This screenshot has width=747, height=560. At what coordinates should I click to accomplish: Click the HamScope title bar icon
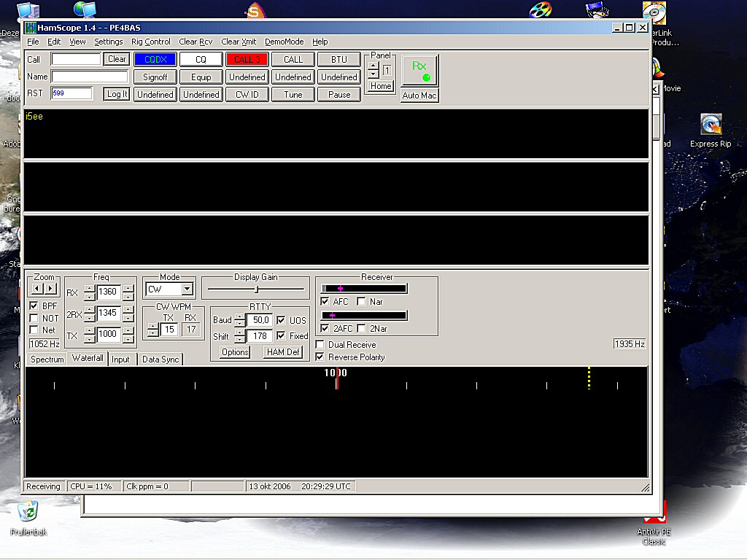31,28
